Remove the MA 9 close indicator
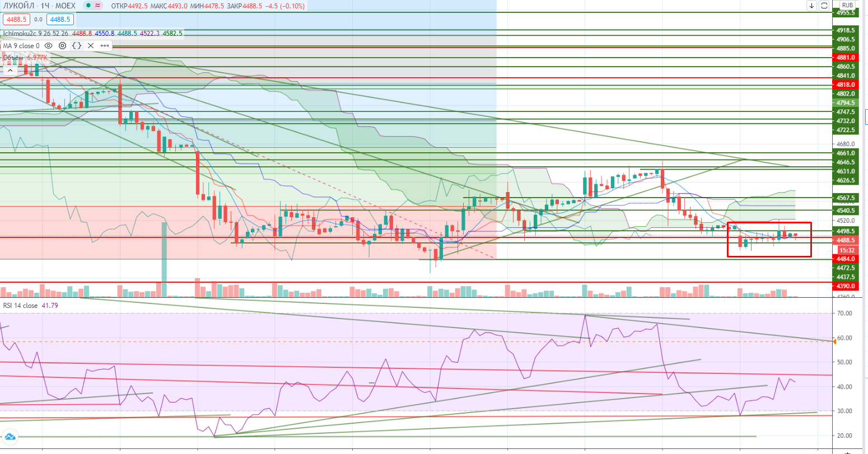This screenshot has width=868, height=454. click(91, 45)
